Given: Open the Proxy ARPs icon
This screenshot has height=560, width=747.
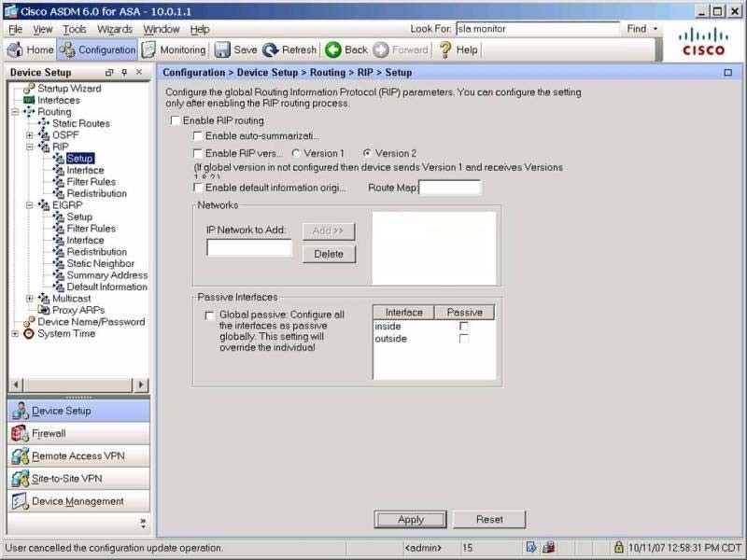Looking at the screenshot, I should point(44,310).
